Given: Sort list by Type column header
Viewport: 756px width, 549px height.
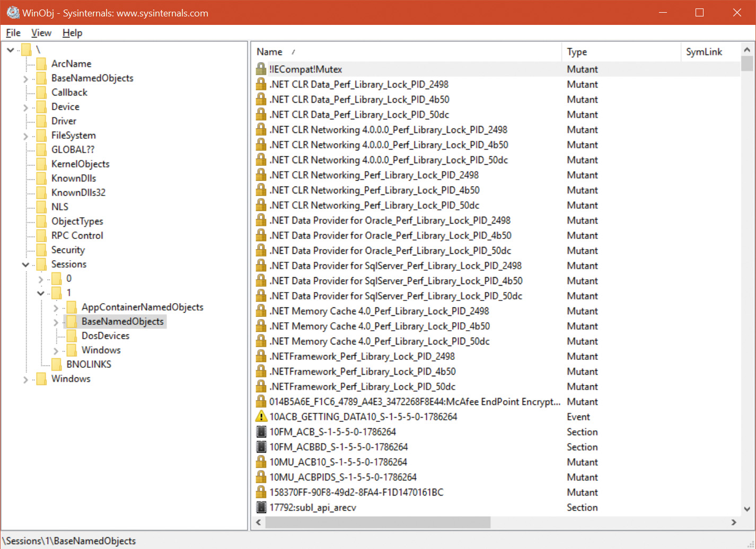Looking at the screenshot, I should 577,52.
